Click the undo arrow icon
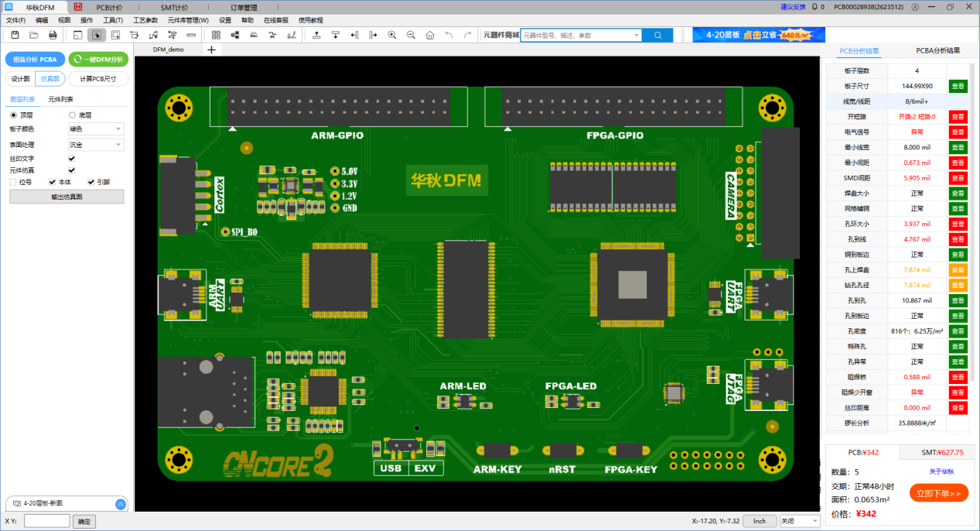980x531 pixels. pyautogui.click(x=449, y=35)
